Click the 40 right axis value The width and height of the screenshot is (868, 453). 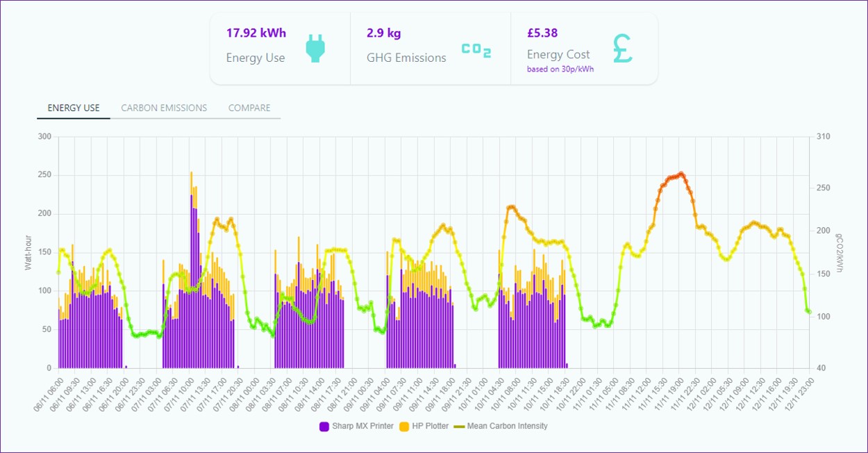tap(821, 368)
